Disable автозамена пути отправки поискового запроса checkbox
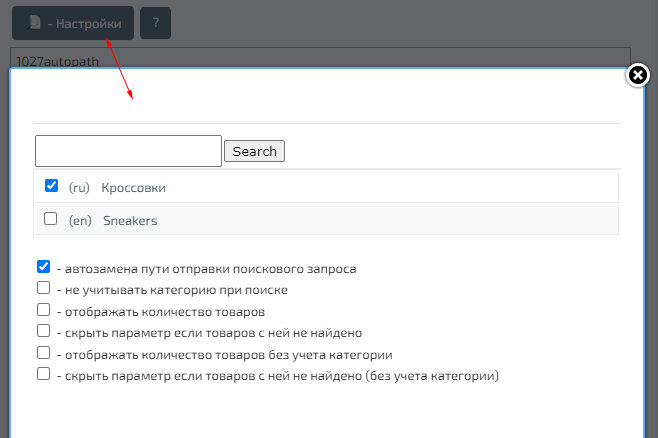 pos(43,267)
